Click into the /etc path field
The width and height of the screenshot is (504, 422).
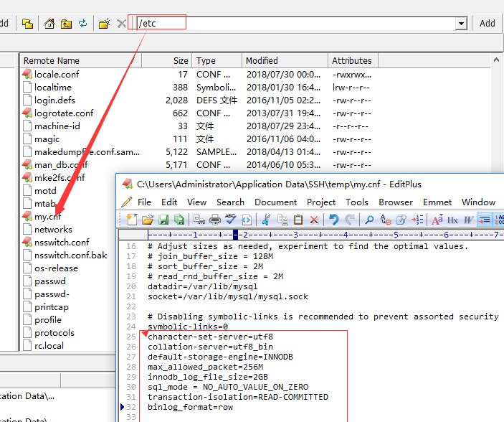coord(295,24)
